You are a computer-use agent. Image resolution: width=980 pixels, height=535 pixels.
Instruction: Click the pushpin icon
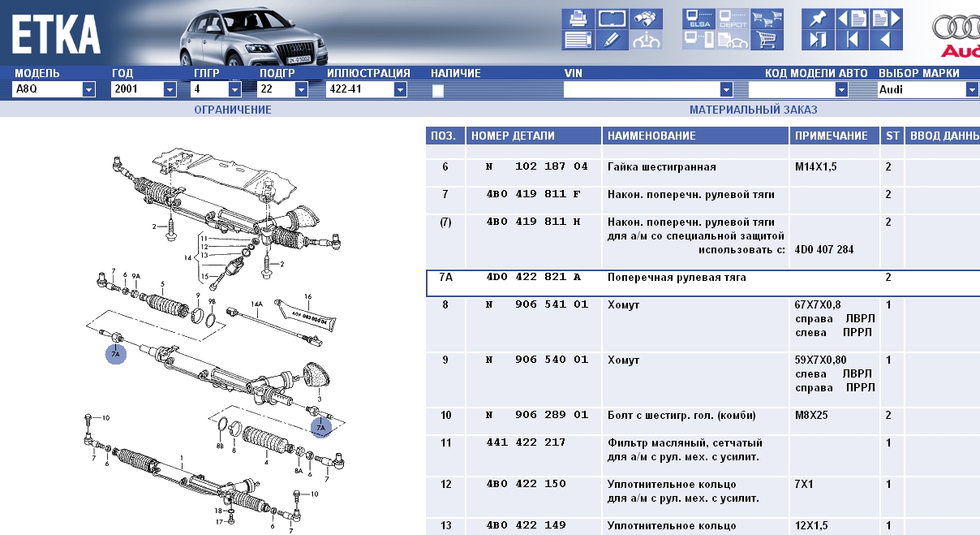818,19
